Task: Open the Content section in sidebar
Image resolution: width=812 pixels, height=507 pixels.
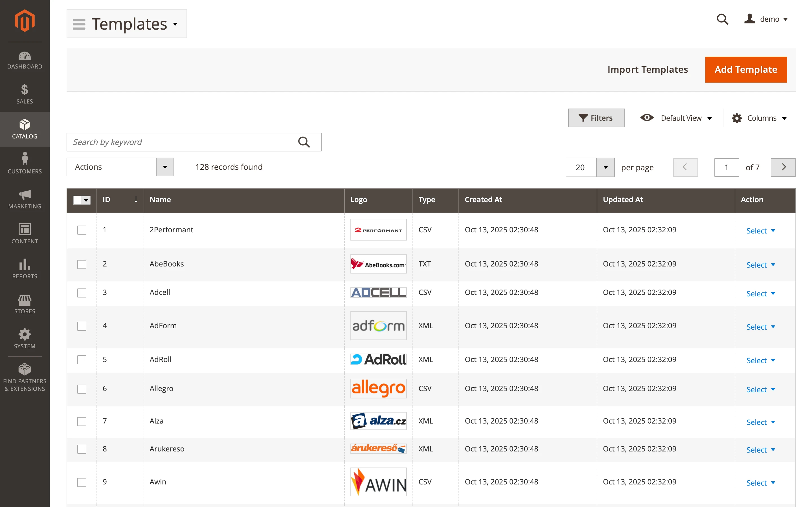Action: 25,233
